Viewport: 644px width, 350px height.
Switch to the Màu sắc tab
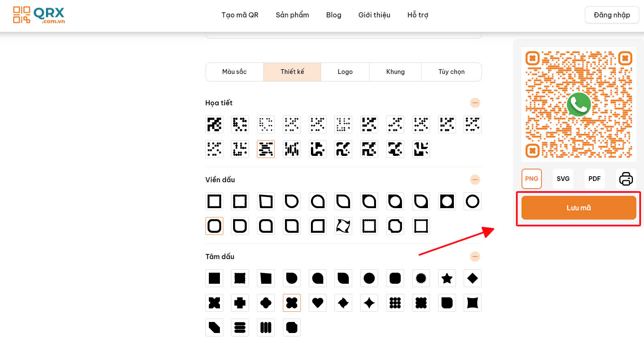tap(234, 72)
